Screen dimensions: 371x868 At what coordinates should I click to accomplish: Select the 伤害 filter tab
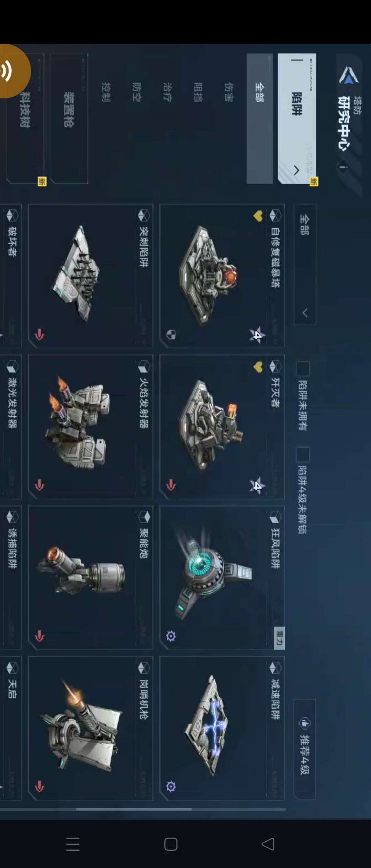click(228, 92)
